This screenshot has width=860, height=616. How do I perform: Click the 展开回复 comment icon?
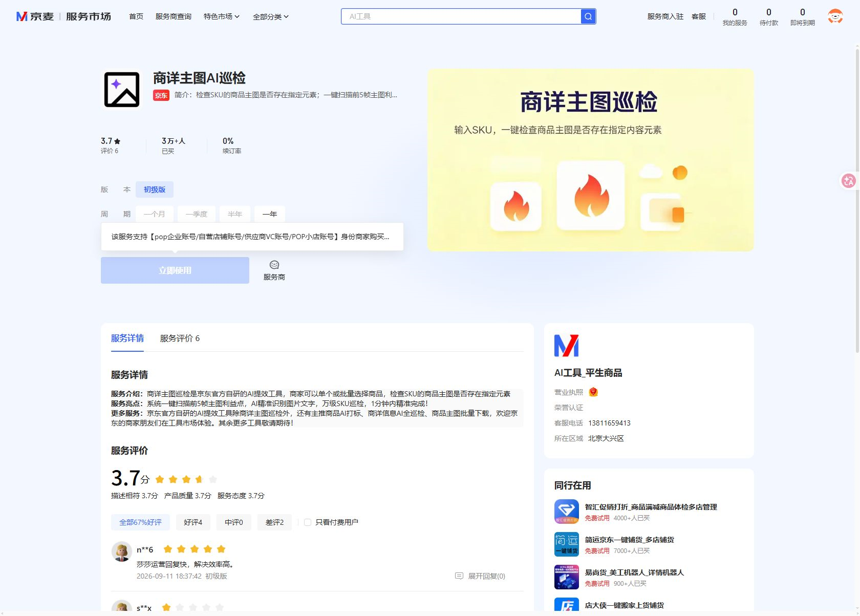click(x=459, y=576)
